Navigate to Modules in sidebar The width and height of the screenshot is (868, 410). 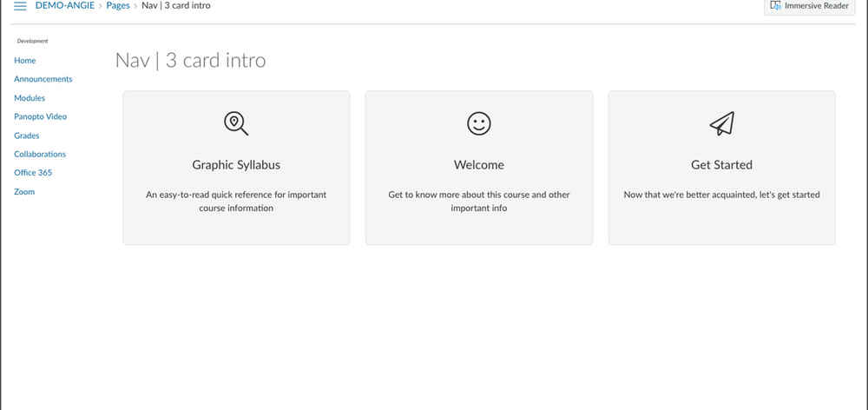point(30,98)
